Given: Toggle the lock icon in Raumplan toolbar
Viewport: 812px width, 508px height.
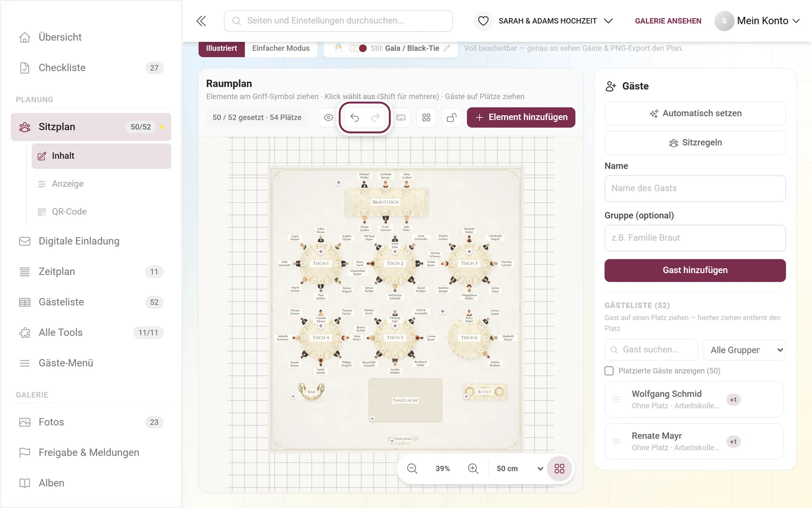Looking at the screenshot, I should click(x=452, y=117).
